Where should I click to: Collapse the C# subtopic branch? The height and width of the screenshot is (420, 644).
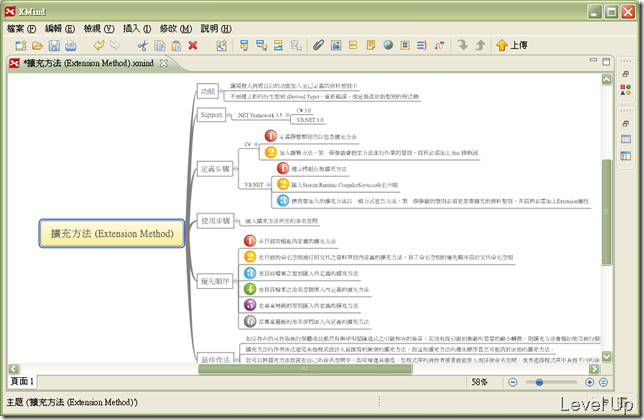[x=256, y=145]
